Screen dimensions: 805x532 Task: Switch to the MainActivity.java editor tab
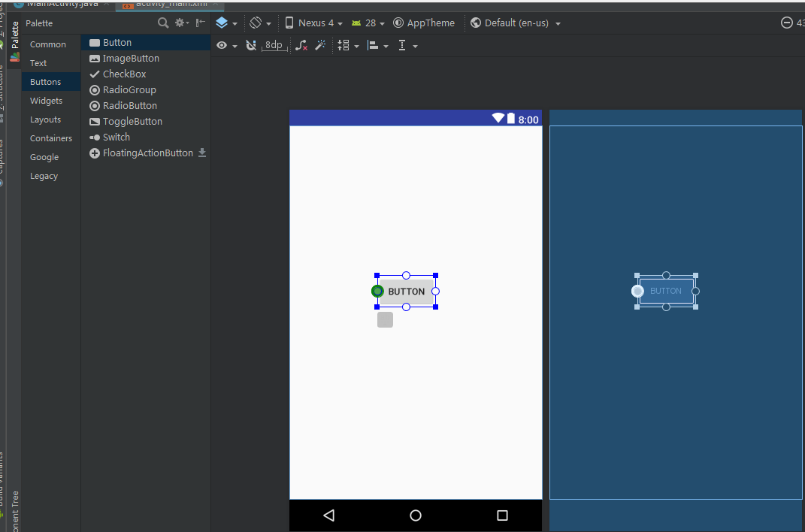(61, 4)
